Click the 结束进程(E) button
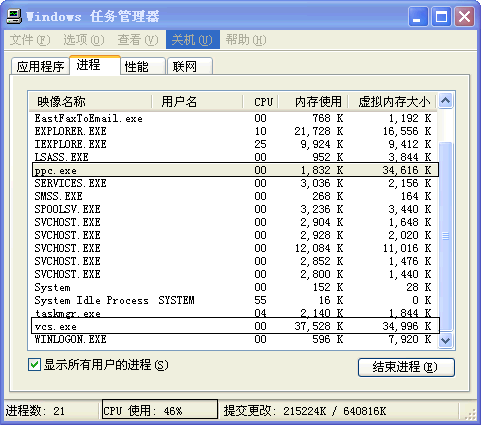The width and height of the screenshot is (481, 425). click(406, 367)
